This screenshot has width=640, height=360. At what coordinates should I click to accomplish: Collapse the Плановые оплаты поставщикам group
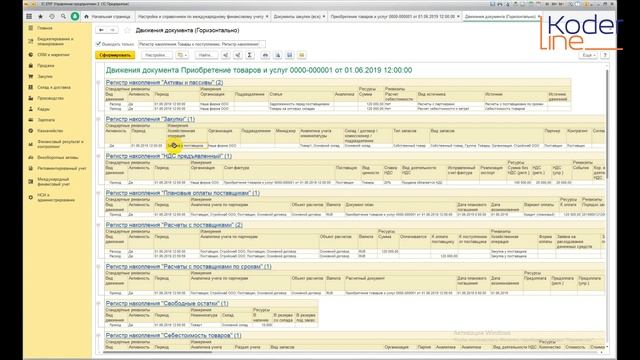click(98, 193)
